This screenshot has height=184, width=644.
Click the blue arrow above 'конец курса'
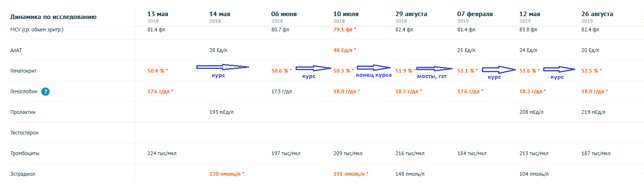[x=374, y=68]
